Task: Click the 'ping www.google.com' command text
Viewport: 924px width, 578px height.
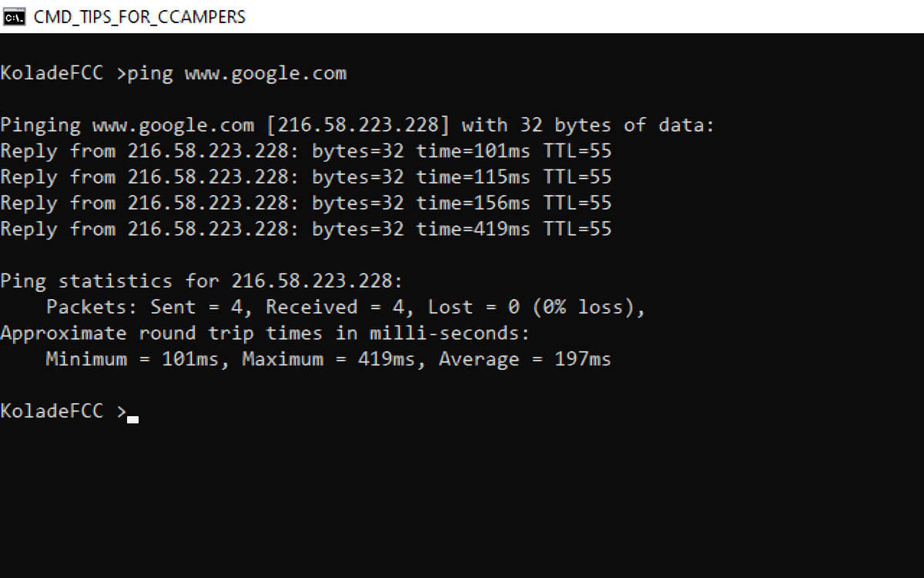Action: 237,74
